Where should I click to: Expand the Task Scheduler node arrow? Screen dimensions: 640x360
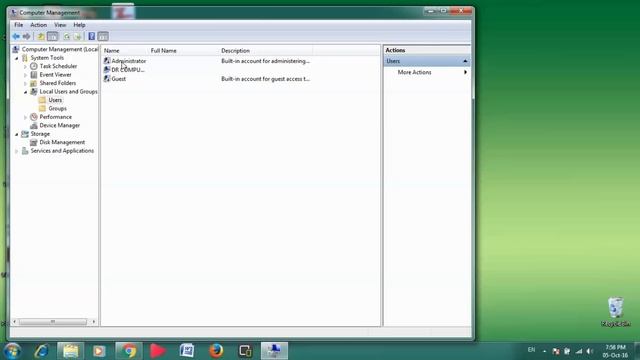point(25,66)
